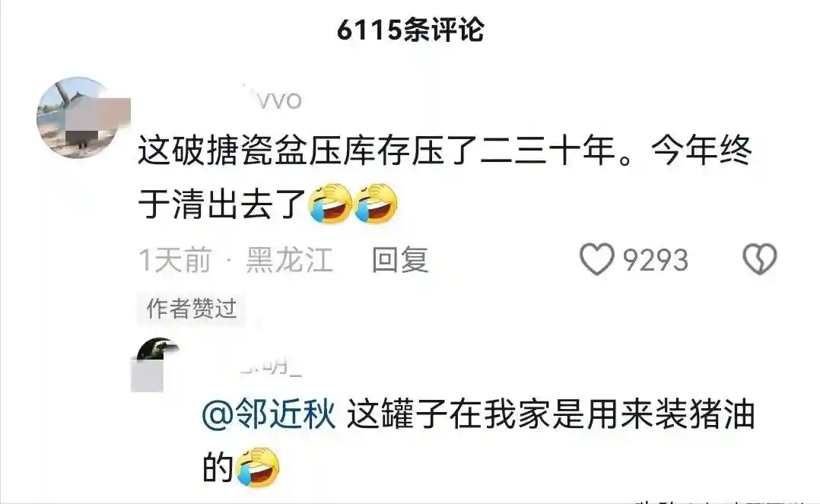
Task: Tap the 9293 like count
Action: 655,260
